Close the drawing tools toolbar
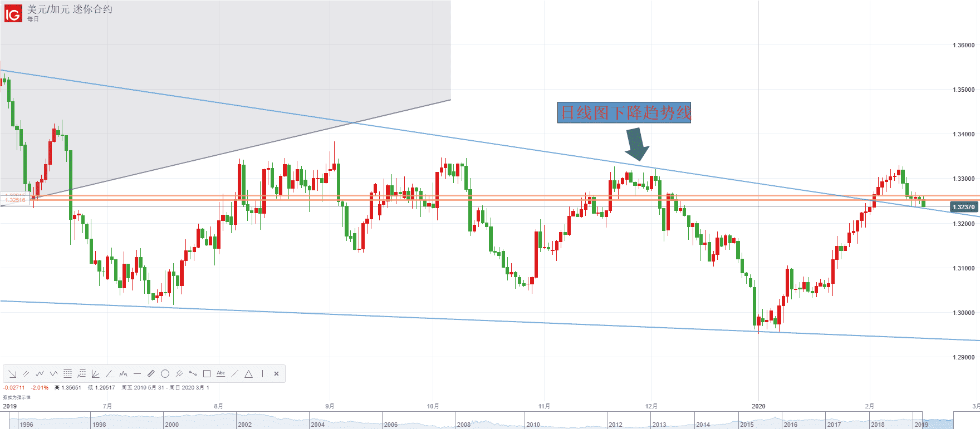The width and height of the screenshot is (980, 429). 276,374
